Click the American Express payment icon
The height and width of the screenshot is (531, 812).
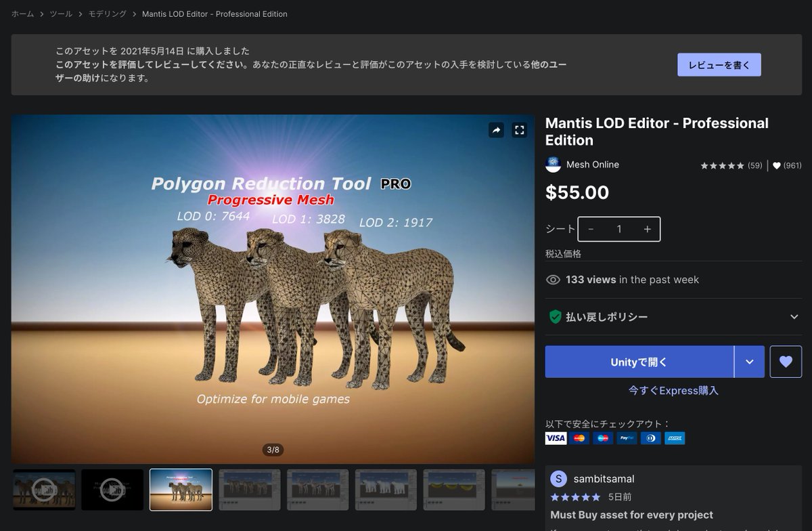coord(675,438)
